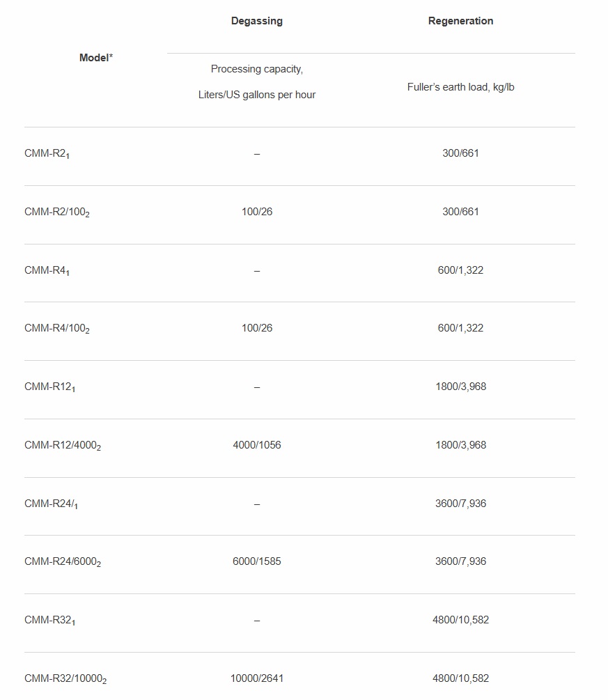Viewport: 608px width, 700px height.
Task: Click the CMM-R2/100 model row label
Action: 56,212
